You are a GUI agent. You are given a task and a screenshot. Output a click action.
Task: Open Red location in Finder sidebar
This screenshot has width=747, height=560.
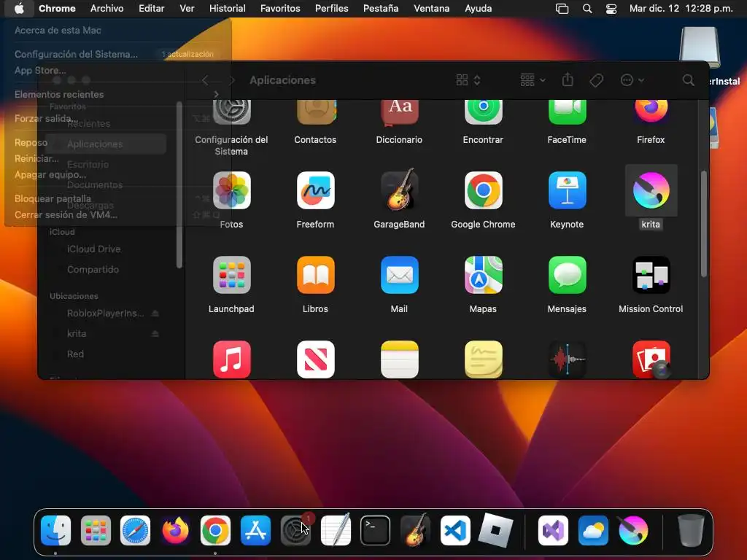click(75, 354)
